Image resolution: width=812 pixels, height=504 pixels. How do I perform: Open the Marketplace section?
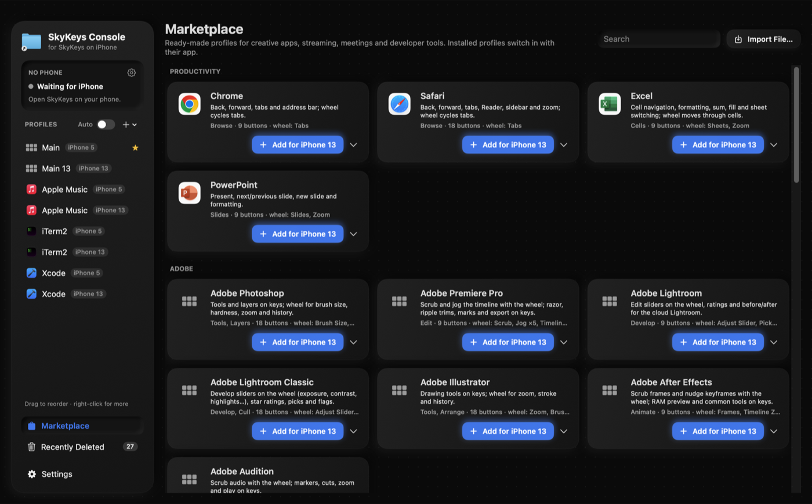82,426
